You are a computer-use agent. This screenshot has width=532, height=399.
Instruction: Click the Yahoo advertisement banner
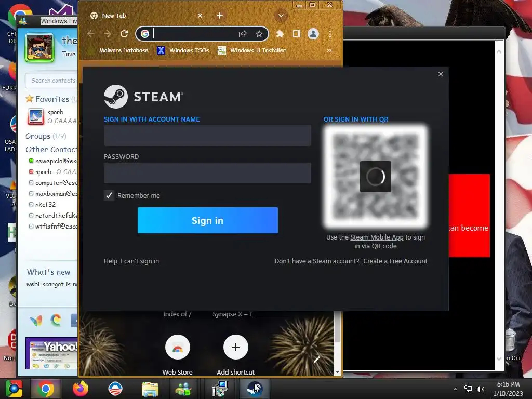pos(51,353)
